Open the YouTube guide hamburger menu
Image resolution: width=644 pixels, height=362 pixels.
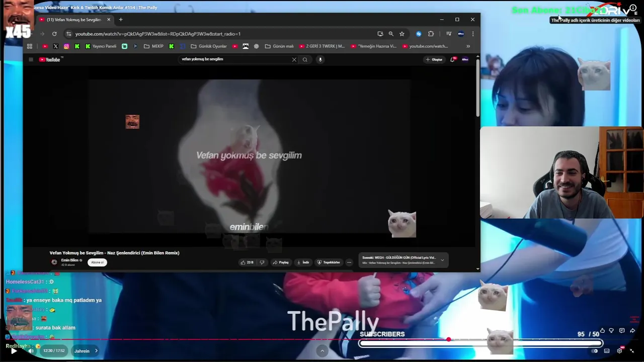[31, 59]
